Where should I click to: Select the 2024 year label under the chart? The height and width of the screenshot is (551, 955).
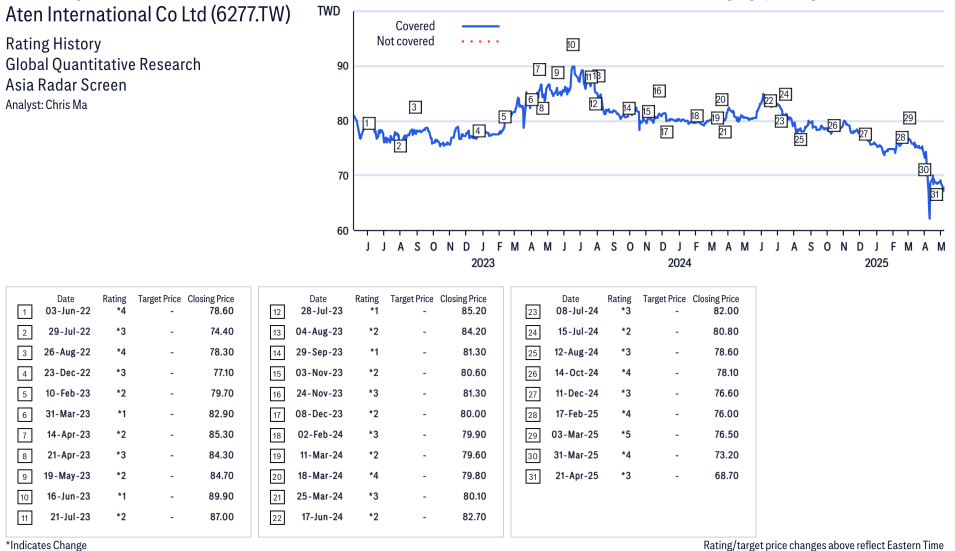pyautogui.click(x=680, y=263)
